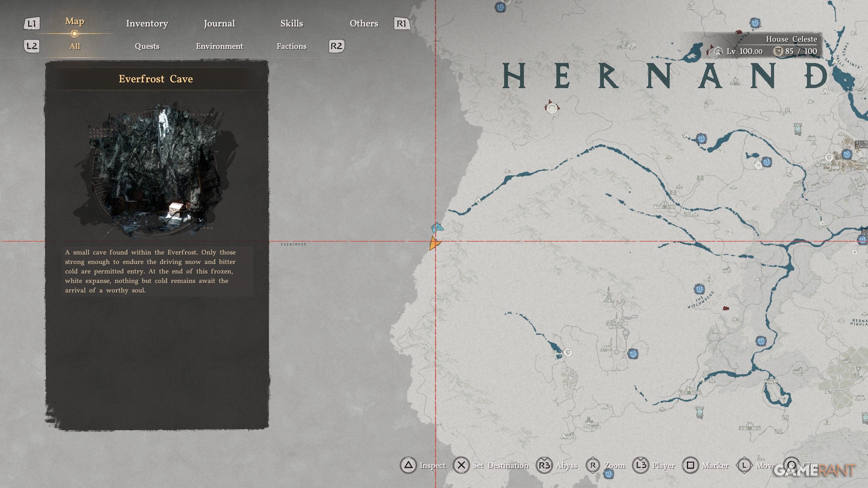This screenshot has height=488, width=868.
Task: Click the L3 Player center button
Action: 640,465
